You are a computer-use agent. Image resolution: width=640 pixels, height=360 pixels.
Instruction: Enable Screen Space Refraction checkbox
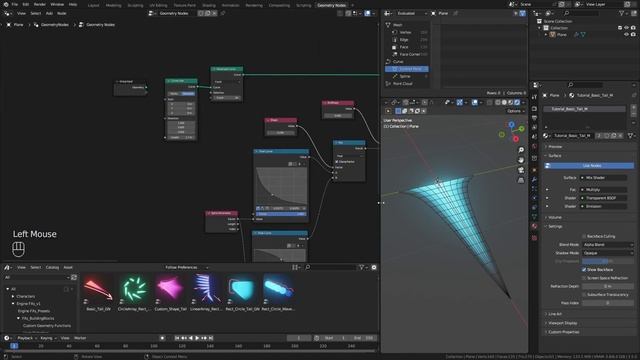click(x=584, y=278)
